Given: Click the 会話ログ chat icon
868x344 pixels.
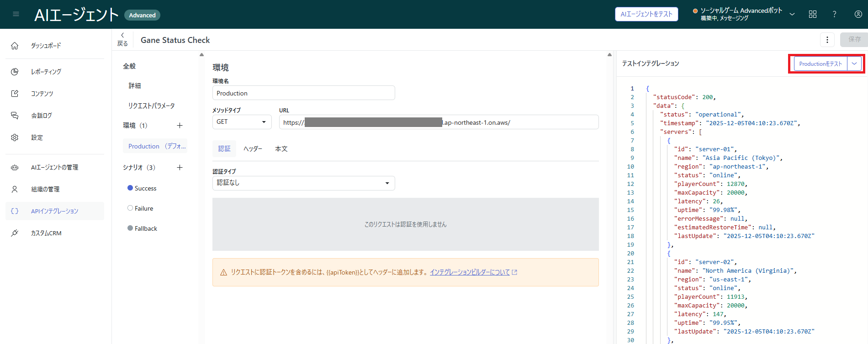Looking at the screenshot, I should coord(15,116).
